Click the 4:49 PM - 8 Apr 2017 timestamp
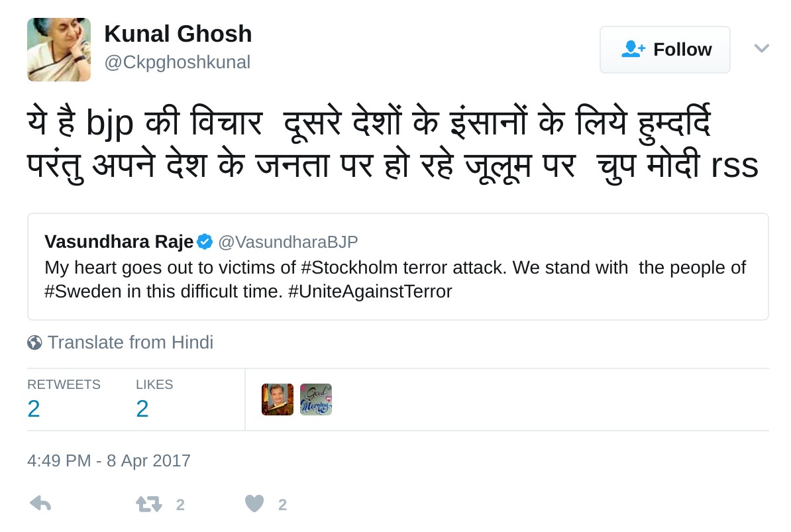The width and height of the screenshot is (791, 532). pyautogui.click(x=109, y=460)
